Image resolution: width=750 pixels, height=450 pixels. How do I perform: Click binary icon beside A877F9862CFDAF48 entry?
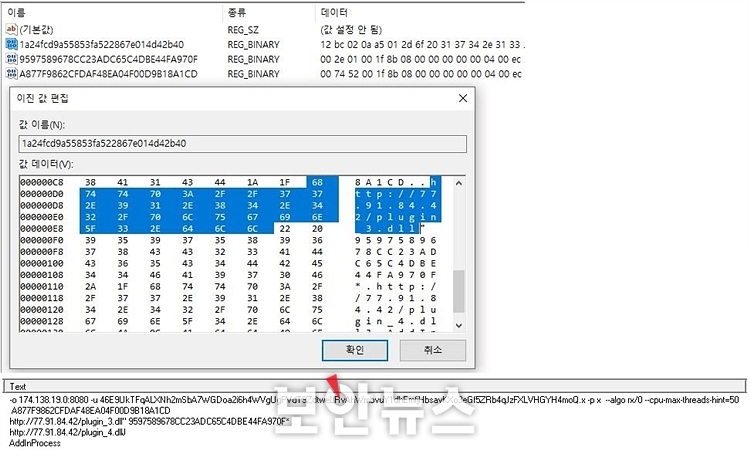[x=11, y=73]
